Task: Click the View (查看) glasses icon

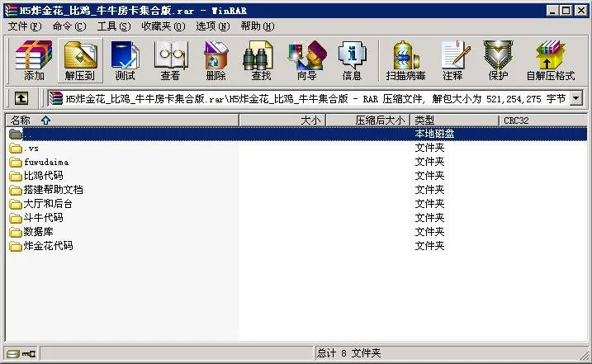Action: coord(170,61)
